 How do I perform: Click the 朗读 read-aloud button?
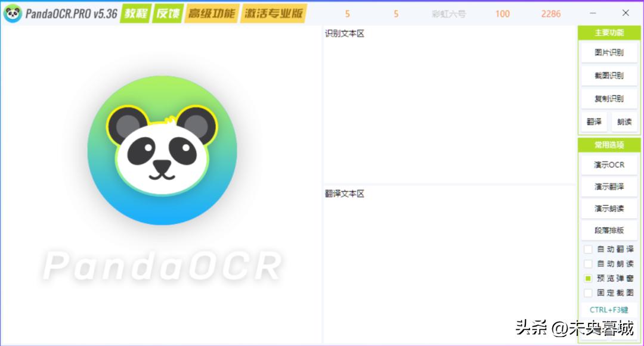(624, 121)
